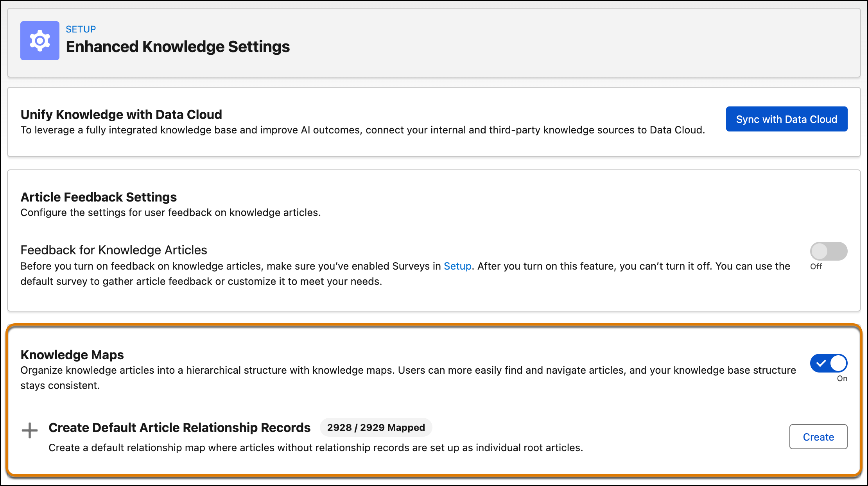The height and width of the screenshot is (486, 868).
Task: Click Create Default Article Relationship Records heading
Action: [x=179, y=427]
